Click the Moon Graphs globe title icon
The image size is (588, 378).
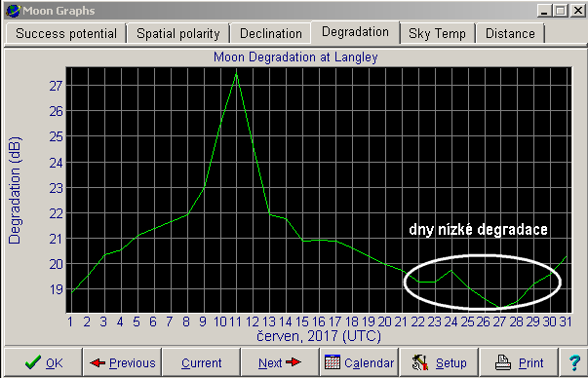(13, 11)
